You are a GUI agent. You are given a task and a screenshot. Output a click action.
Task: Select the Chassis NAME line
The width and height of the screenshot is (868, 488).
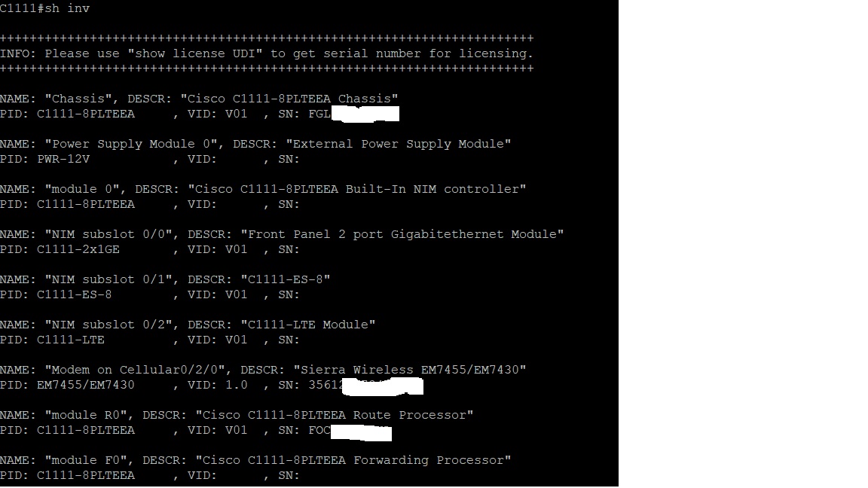tap(199, 99)
